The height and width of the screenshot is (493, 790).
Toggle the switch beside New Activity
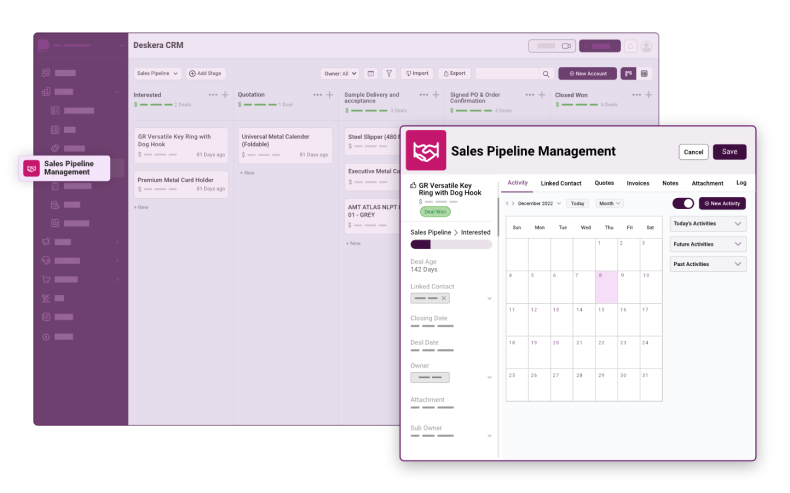[683, 203]
